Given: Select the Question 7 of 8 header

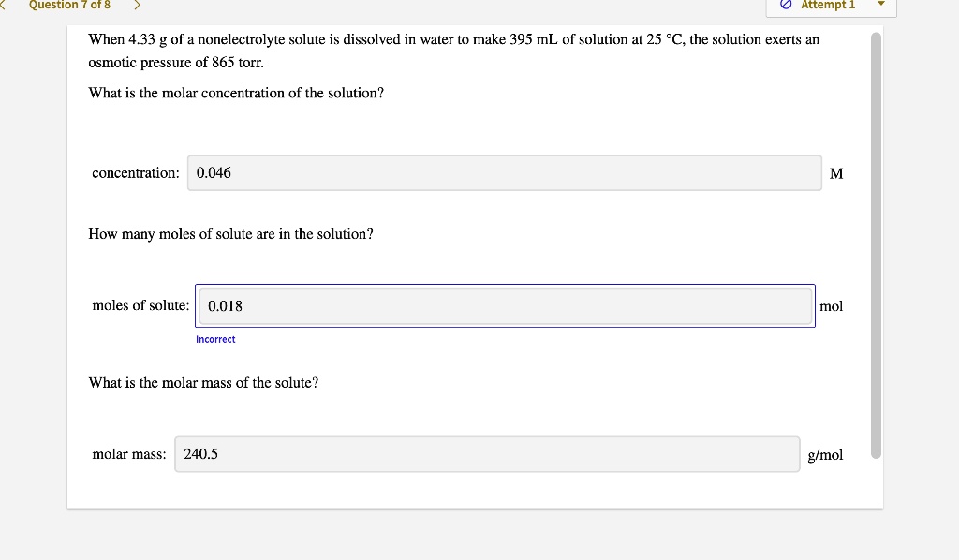Looking at the screenshot, I should point(70,5).
